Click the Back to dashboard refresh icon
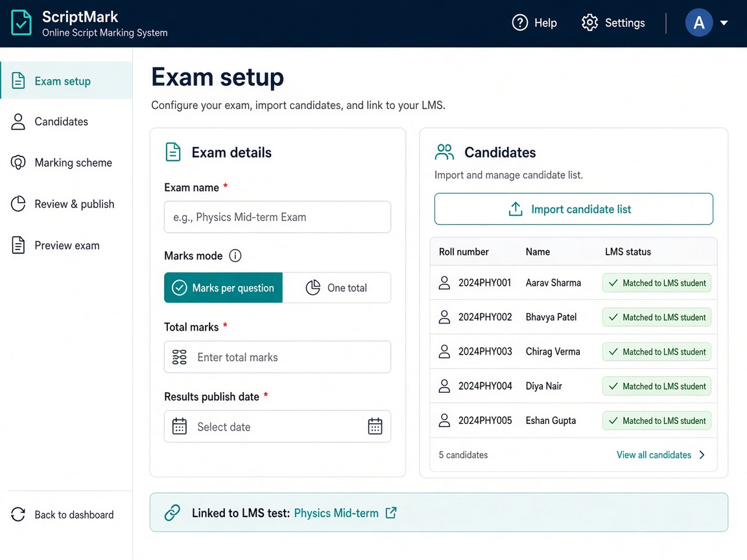747x560 pixels. click(18, 515)
